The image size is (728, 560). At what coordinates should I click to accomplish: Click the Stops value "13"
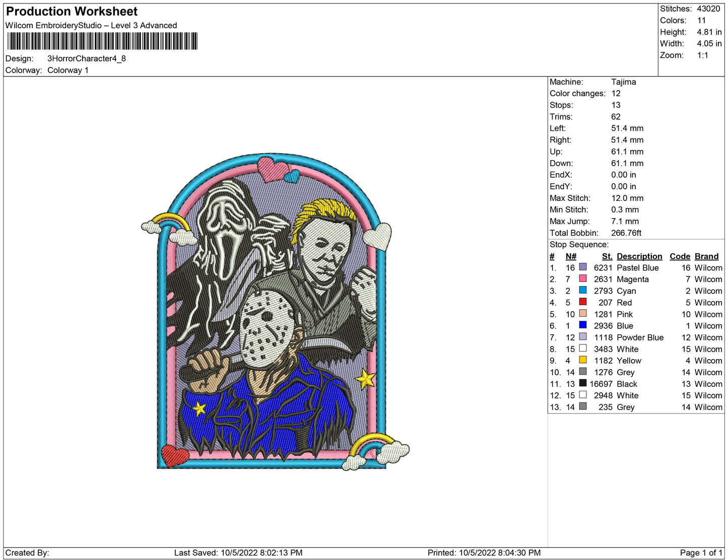click(616, 105)
